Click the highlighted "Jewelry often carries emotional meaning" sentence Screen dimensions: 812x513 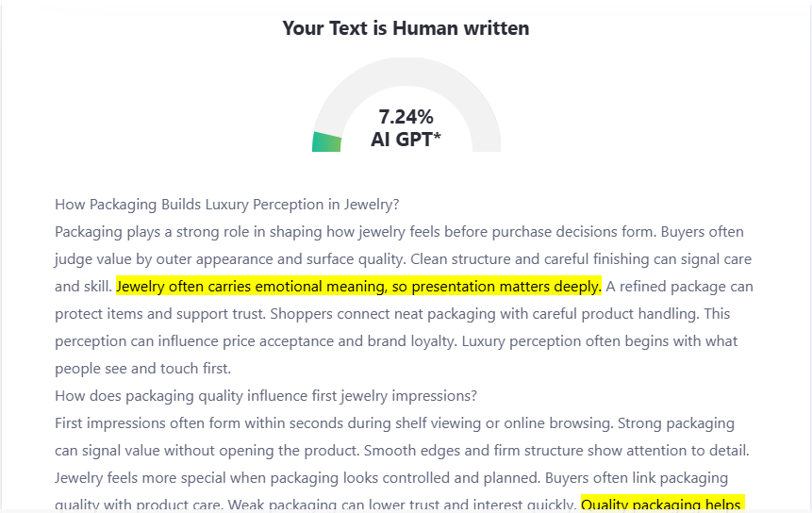coord(358,286)
